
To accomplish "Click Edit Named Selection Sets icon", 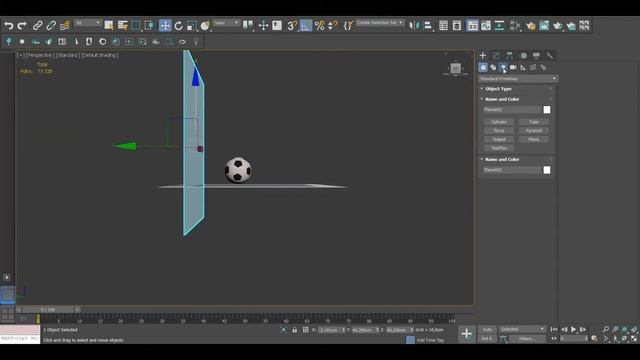I will [348, 26].
